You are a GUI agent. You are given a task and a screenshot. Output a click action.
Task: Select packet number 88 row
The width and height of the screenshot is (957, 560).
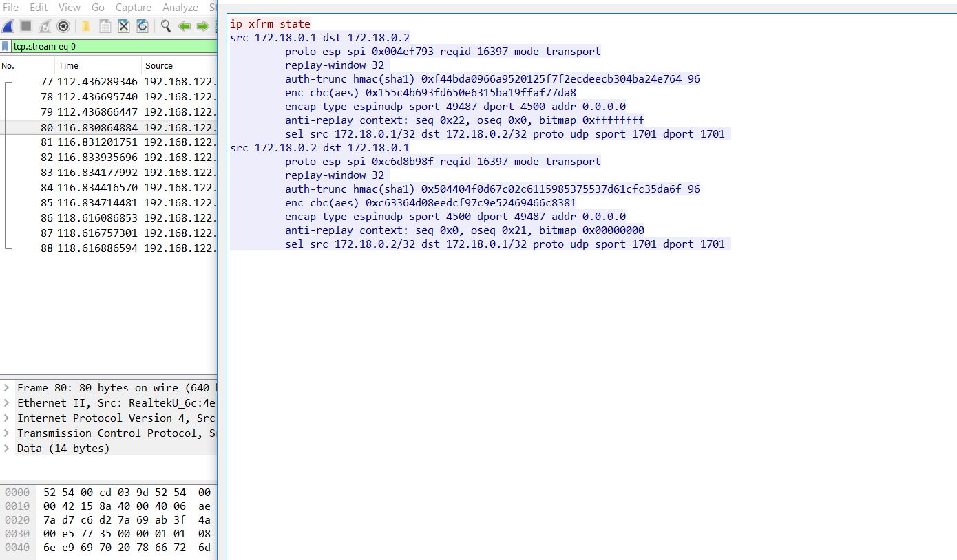click(x=108, y=248)
